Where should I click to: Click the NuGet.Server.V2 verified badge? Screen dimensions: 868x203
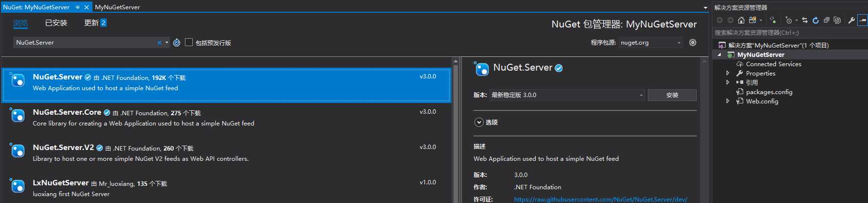tap(99, 148)
